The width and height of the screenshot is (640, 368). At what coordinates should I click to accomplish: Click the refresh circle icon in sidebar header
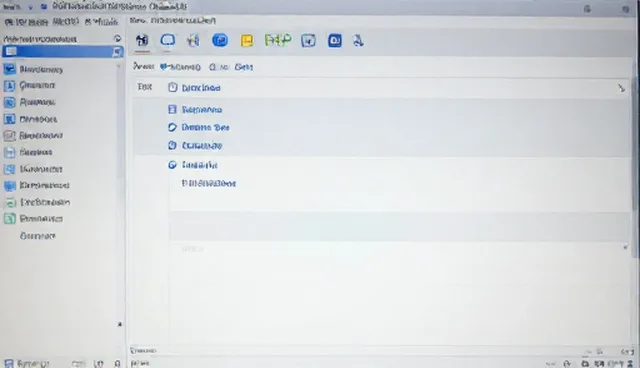(118, 38)
